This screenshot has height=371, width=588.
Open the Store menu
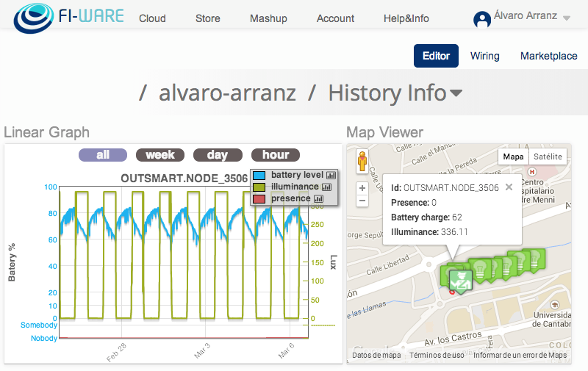pos(208,18)
